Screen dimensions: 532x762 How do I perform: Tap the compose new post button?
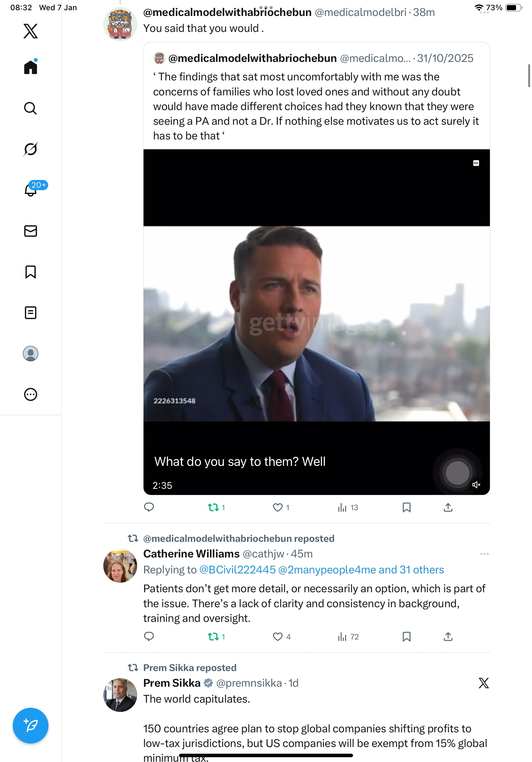[x=31, y=725]
